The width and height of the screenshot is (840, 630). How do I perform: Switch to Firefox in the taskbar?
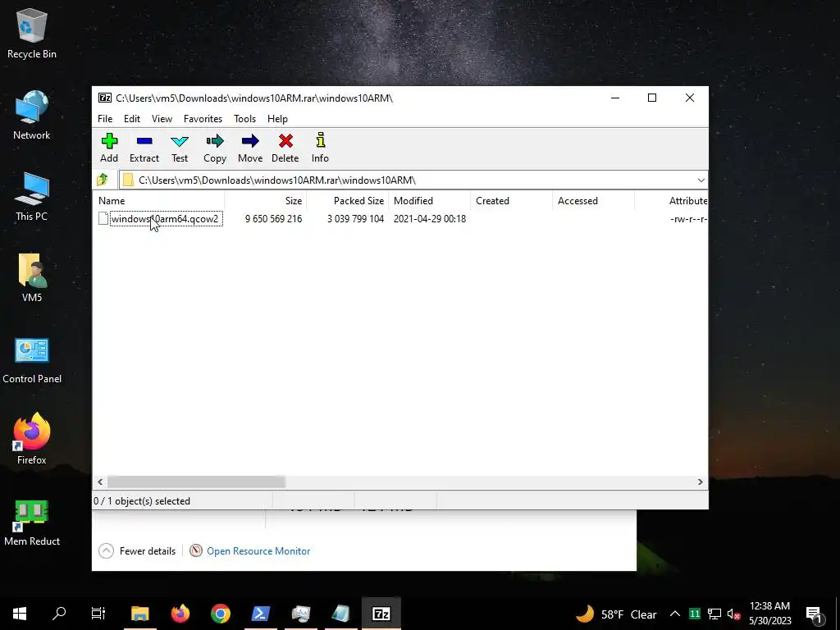180,614
